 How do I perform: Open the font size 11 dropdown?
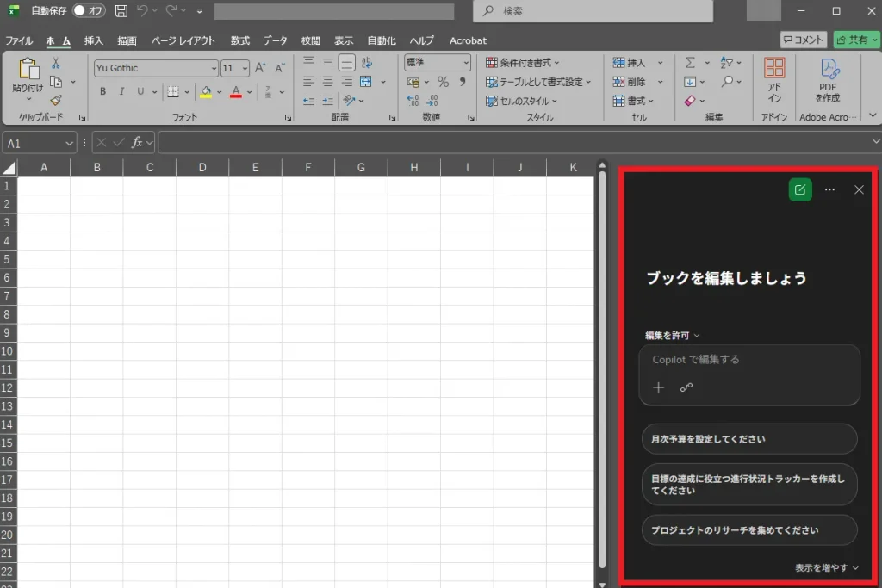coord(245,68)
